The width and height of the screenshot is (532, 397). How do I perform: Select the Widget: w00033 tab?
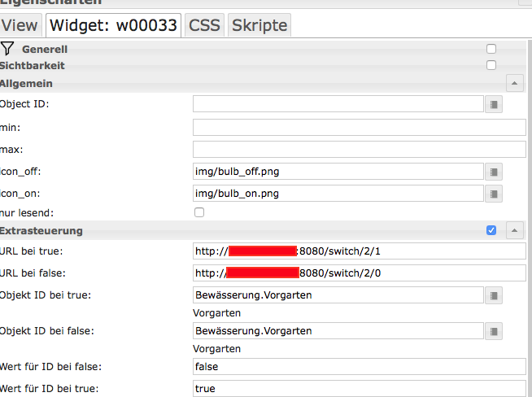pyautogui.click(x=114, y=25)
